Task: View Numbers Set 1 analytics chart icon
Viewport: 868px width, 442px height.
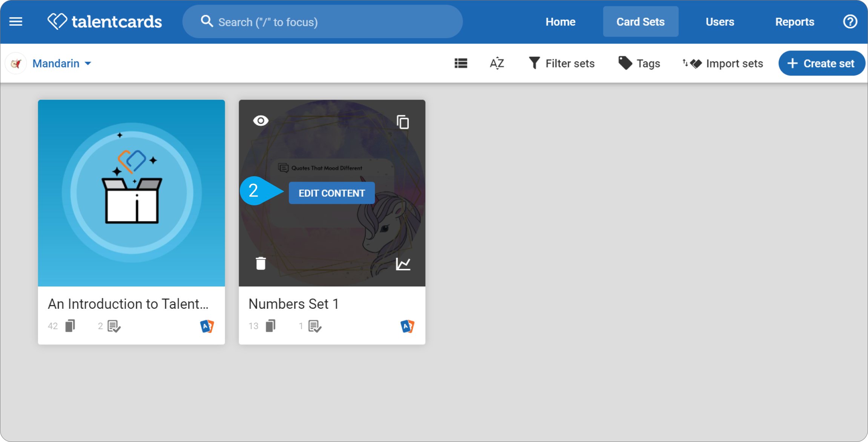Action: (x=403, y=263)
